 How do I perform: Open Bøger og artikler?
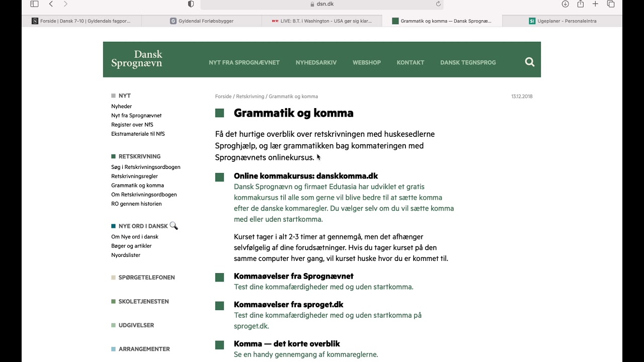pyautogui.click(x=131, y=246)
